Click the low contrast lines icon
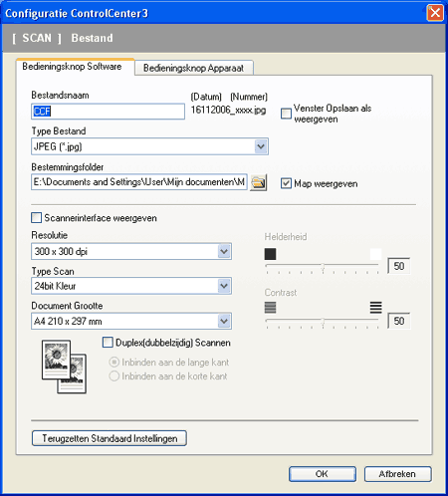The height and width of the screenshot is (496, 448). tap(270, 308)
